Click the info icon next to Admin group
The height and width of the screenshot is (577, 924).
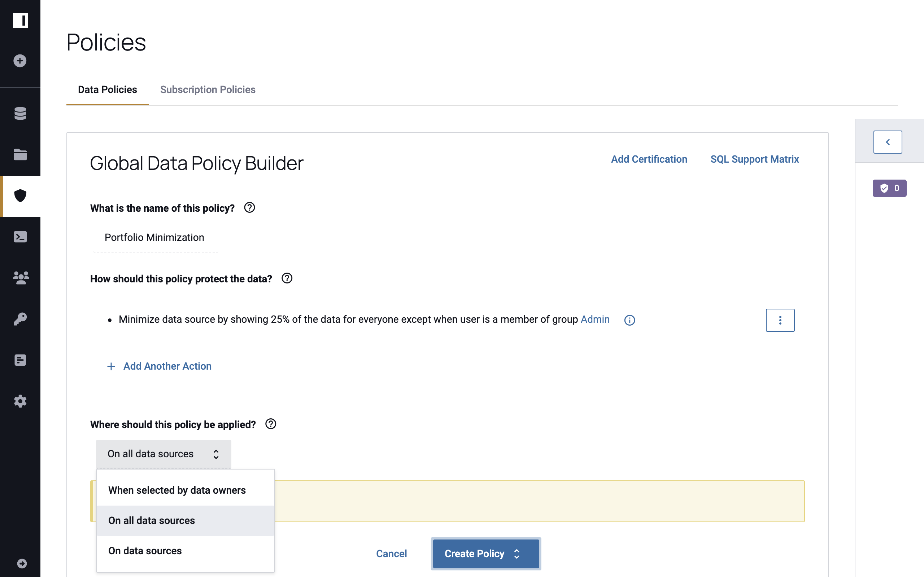629,320
